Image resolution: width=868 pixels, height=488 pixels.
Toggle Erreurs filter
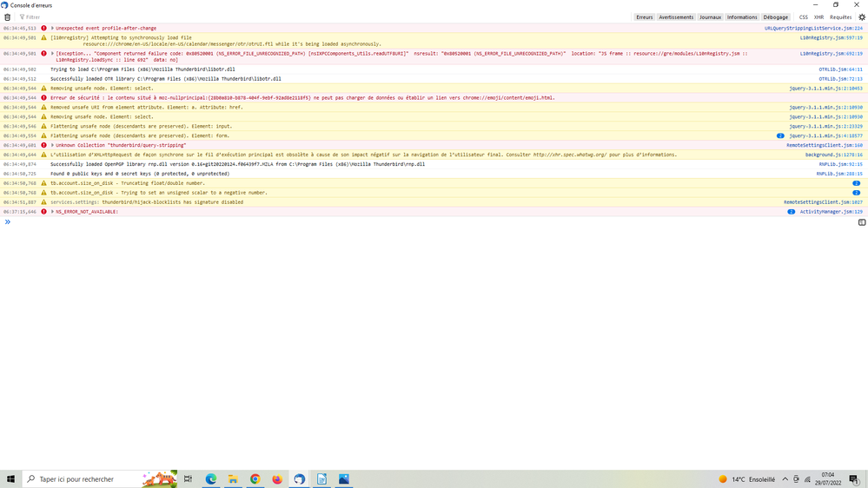coord(645,17)
